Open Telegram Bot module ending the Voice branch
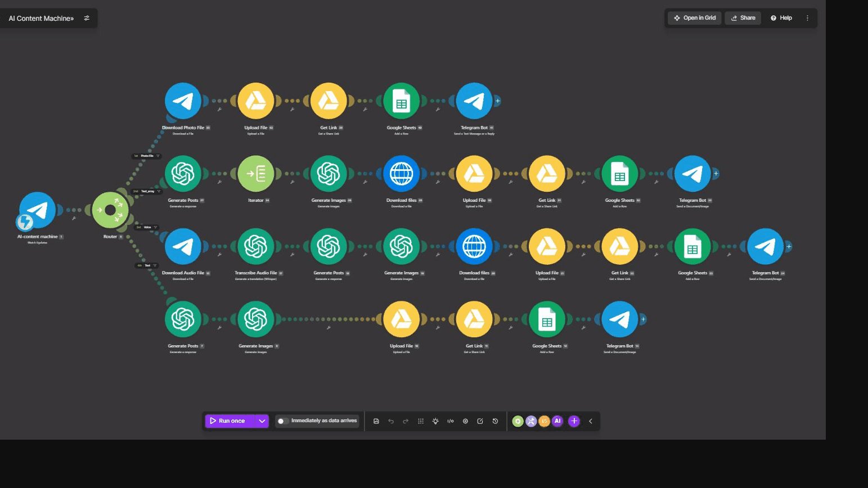The width and height of the screenshot is (868, 488). pyautogui.click(x=765, y=246)
